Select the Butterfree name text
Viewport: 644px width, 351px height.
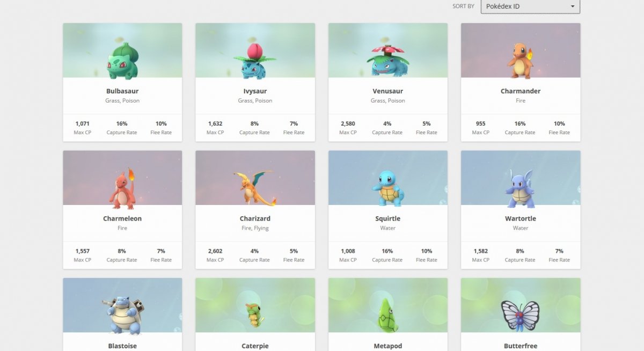tap(521, 346)
